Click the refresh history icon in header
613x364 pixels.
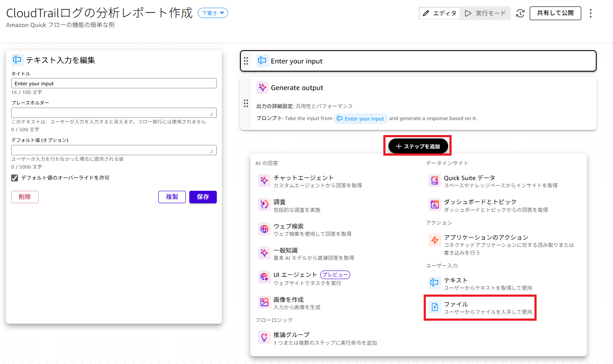(520, 13)
